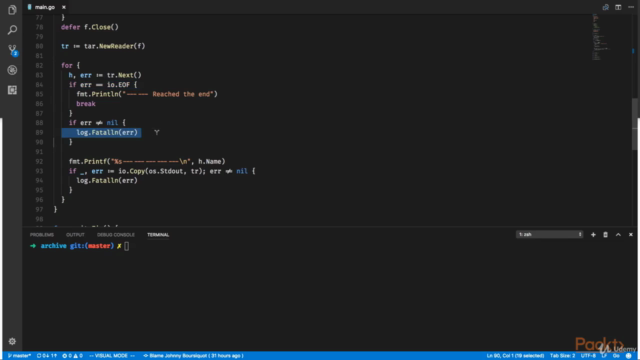640x360 pixels.
Task: Change UTF-8 file encoding in status bar
Action: [588, 356]
